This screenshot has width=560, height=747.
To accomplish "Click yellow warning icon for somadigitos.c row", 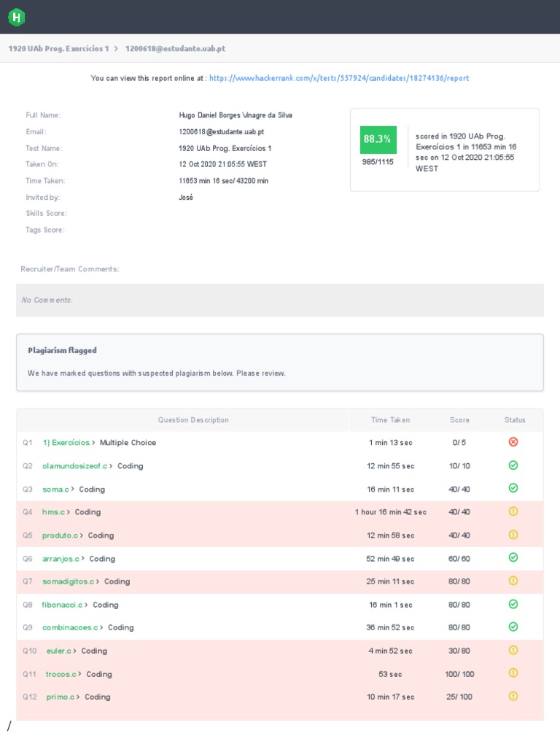I will point(513,581).
